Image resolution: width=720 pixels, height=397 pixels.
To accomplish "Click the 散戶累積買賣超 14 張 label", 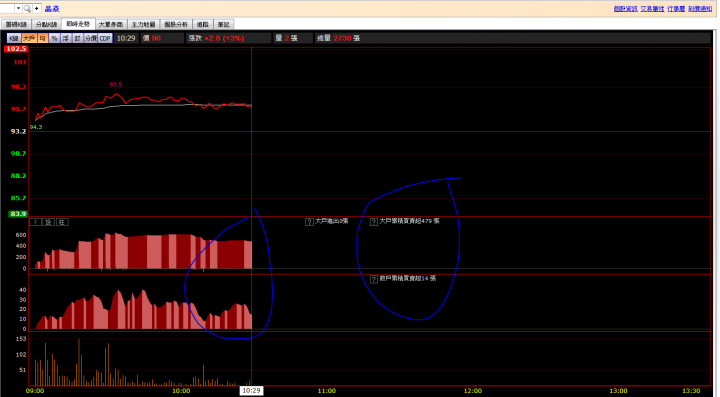I will (x=408, y=278).
